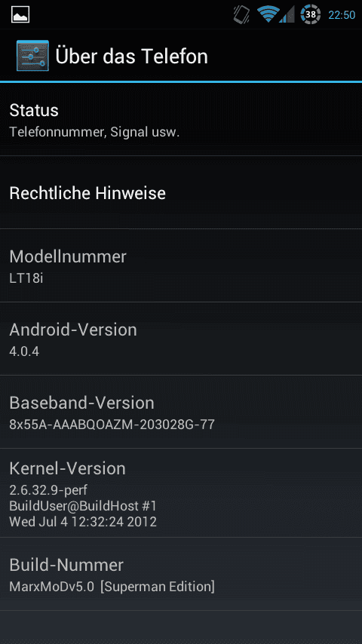Screen dimensions: 362x644
Task: Tap the Kernel-Version heading
Action: (67, 468)
